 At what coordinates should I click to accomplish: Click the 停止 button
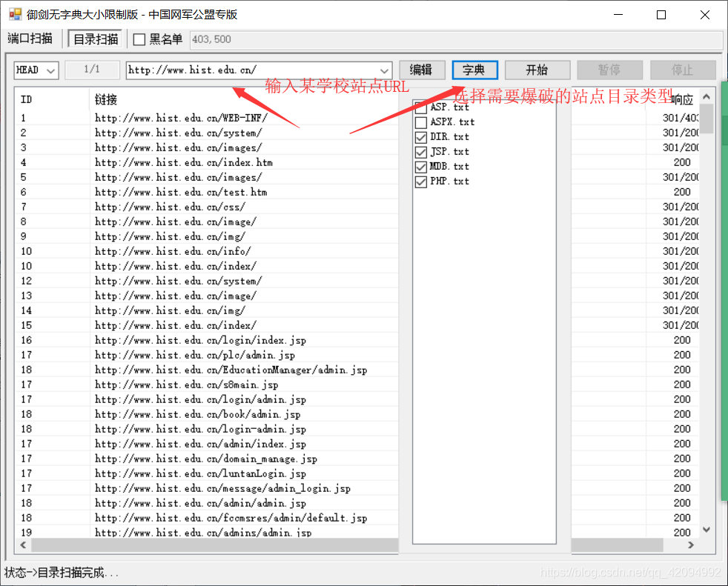pyautogui.click(x=683, y=70)
